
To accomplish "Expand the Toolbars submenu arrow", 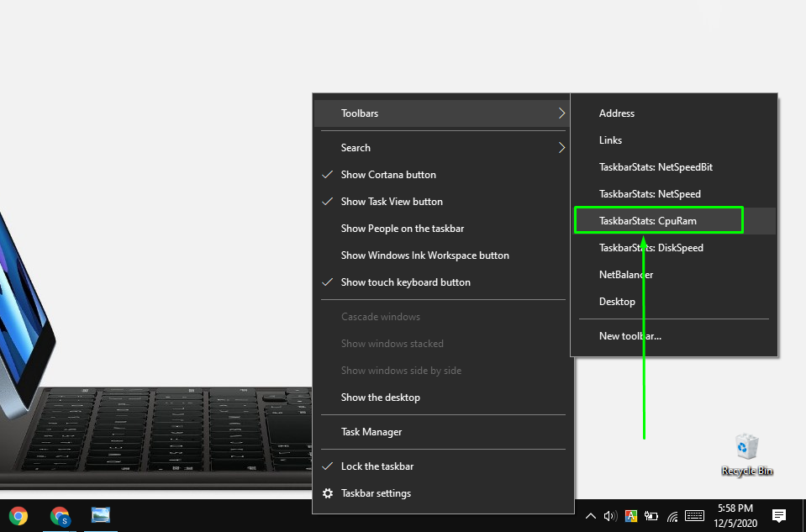I will [x=561, y=113].
